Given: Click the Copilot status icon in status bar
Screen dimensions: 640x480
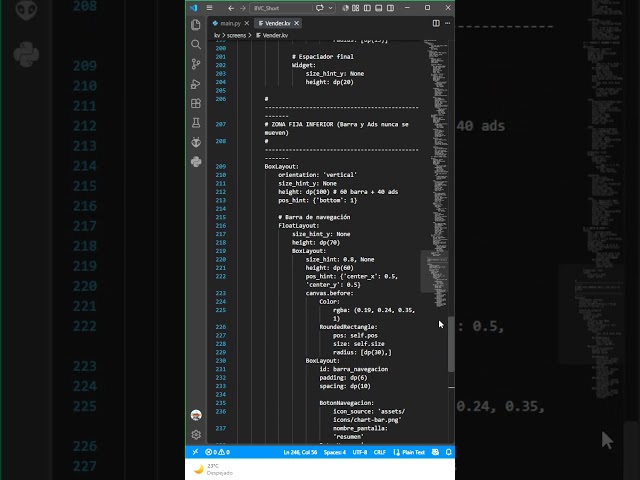Looking at the screenshot, I should [x=436, y=452].
